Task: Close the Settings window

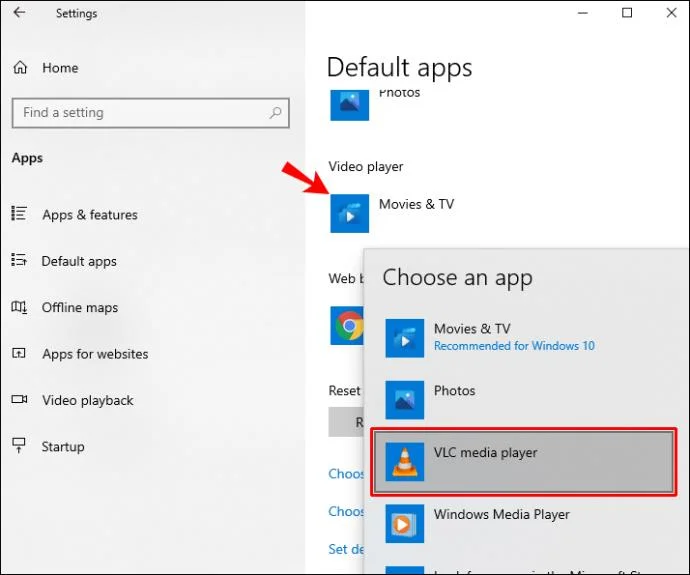Action: (672, 13)
